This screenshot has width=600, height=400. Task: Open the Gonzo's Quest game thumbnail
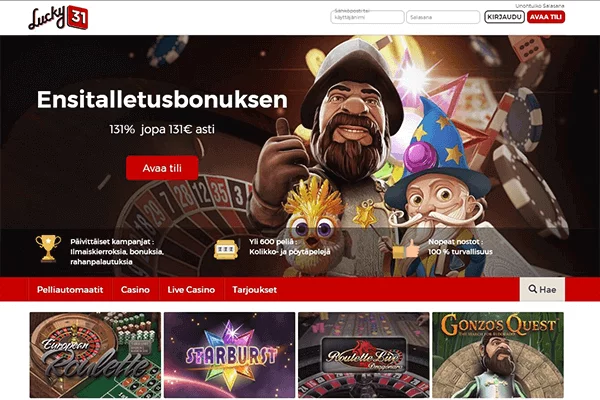pyautogui.click(x=498, y=355)
